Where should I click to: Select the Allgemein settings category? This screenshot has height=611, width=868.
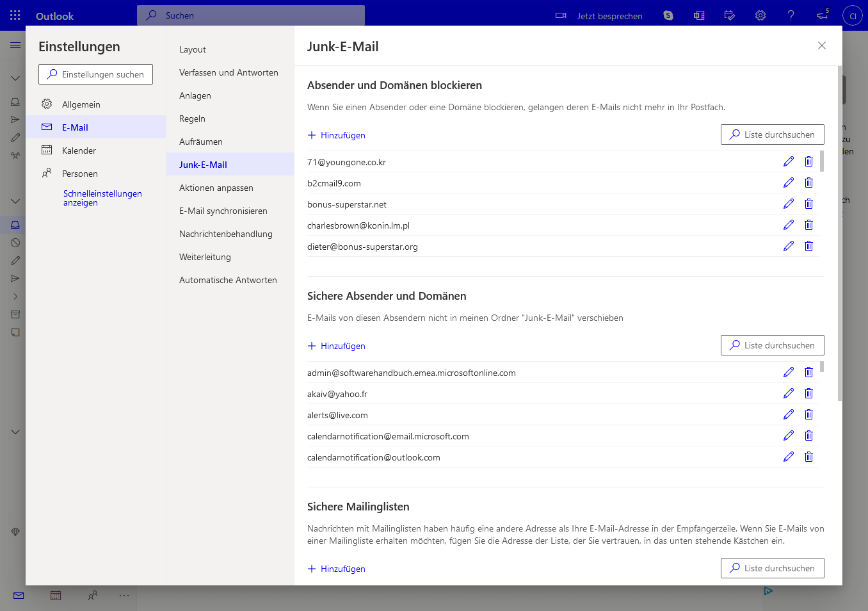81,104
